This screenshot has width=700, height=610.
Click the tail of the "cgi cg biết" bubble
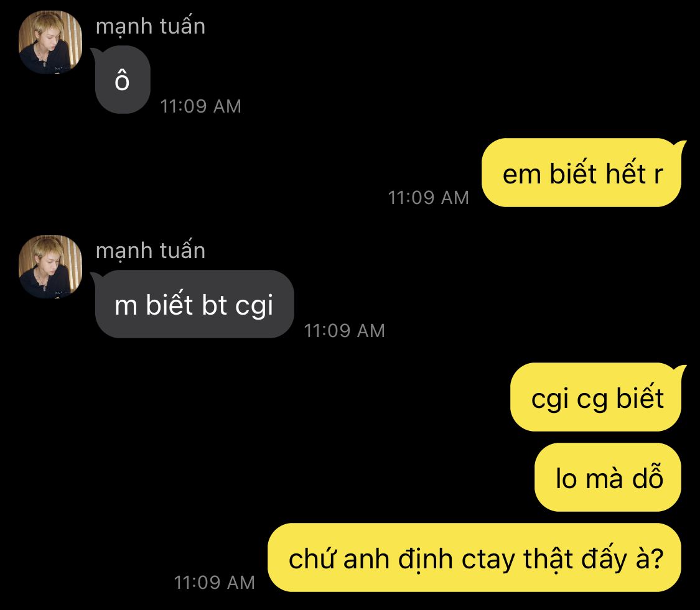(x=681, y=371)
